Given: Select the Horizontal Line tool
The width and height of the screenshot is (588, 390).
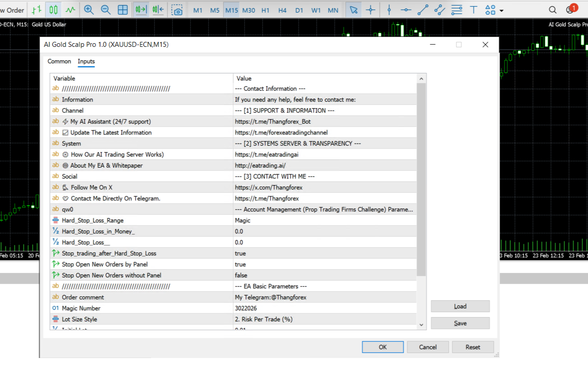Looking at the screenshot, I should click(406, 9).
